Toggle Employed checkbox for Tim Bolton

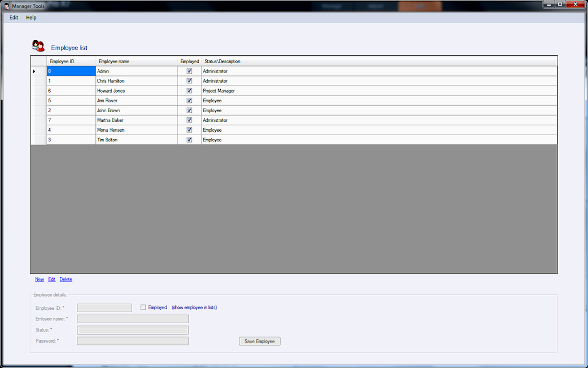[x=189, y=140]
